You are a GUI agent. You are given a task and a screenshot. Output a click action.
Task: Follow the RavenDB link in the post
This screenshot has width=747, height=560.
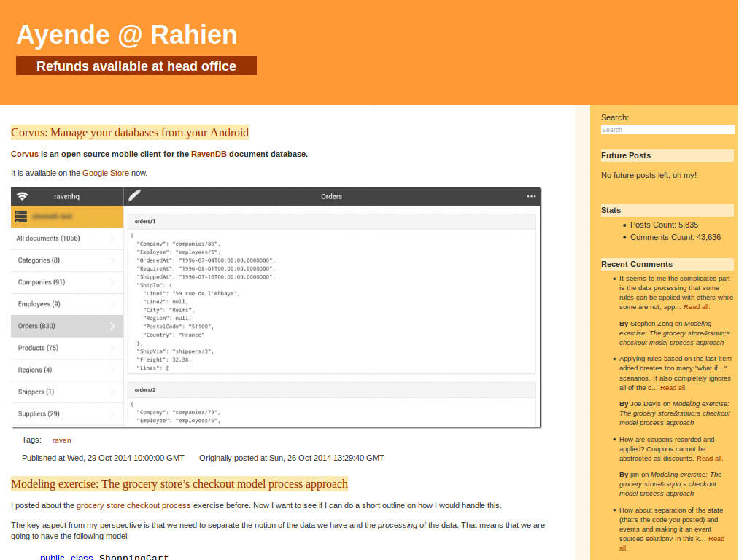pyautogui.click(x=209, y=154)
